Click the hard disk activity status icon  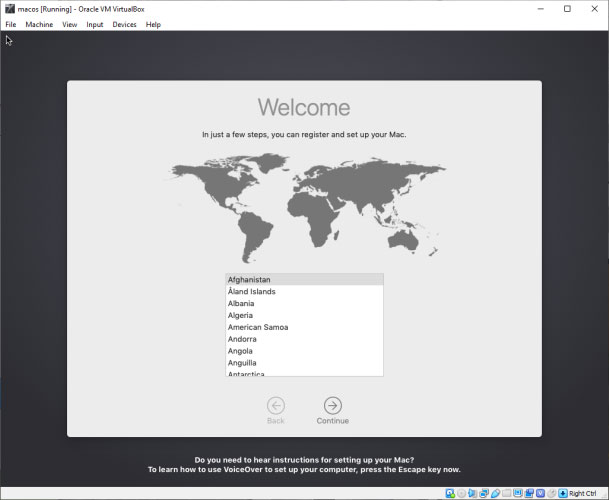pos(450,493)
